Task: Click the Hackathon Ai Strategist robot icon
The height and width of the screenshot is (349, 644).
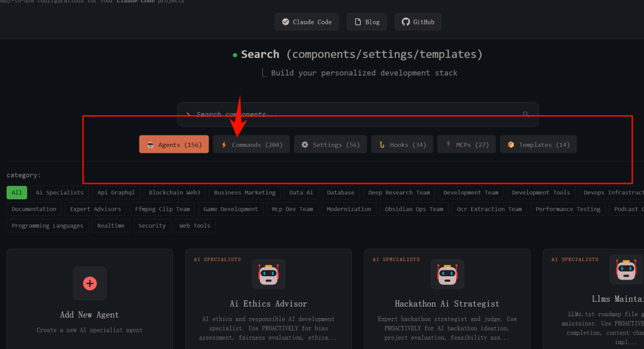Action: click(447, 274)
